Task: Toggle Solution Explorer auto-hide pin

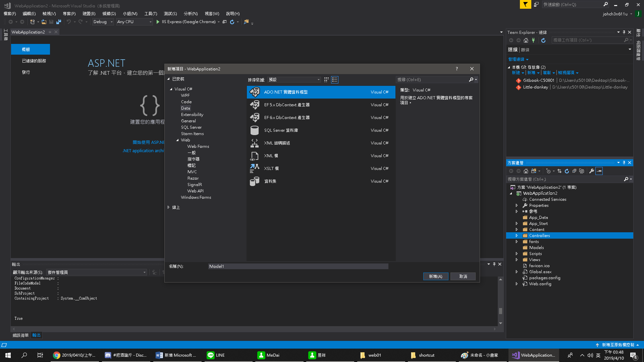Action: 624,163
